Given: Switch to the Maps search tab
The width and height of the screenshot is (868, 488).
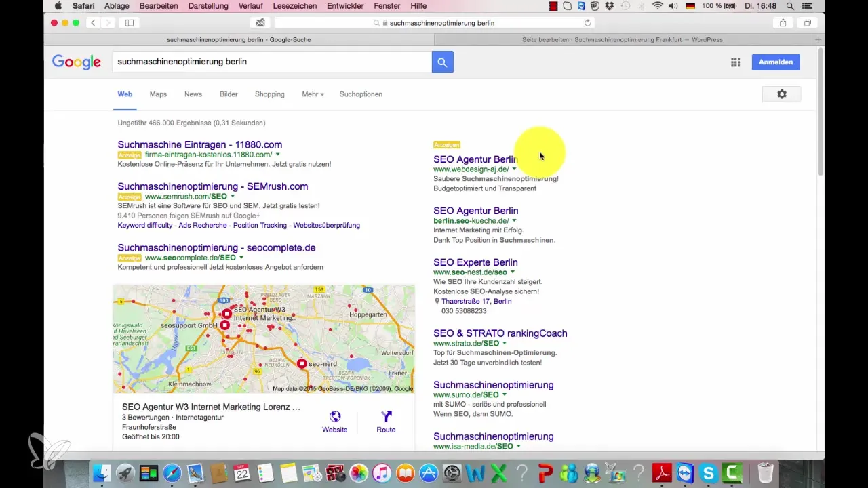Looking at the screenshot, I should click(x=158, y=94).
